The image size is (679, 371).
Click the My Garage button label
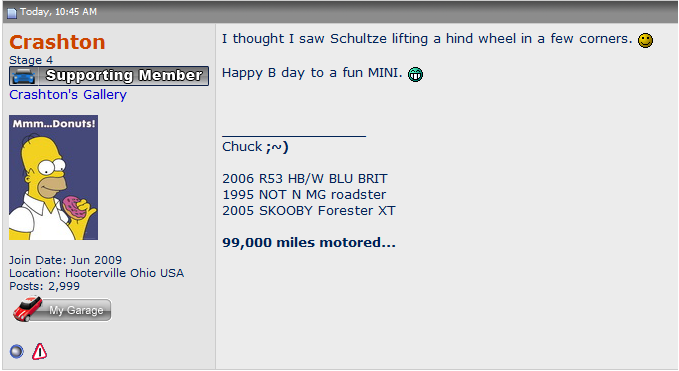(x=76, y=310)
